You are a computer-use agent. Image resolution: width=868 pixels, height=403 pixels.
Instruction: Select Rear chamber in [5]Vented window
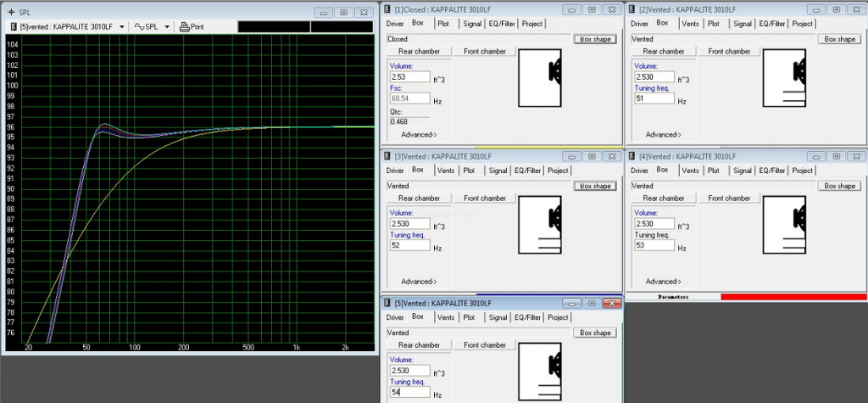[419, 345]
